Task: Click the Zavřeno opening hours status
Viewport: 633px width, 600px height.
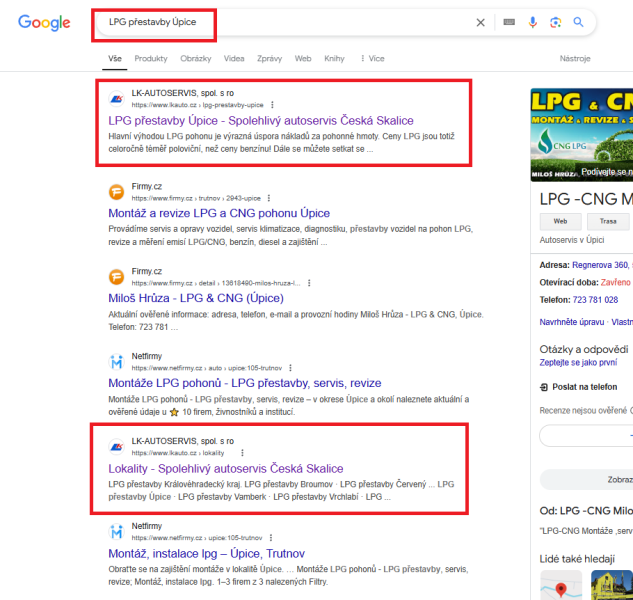Action: coord(615,283)
